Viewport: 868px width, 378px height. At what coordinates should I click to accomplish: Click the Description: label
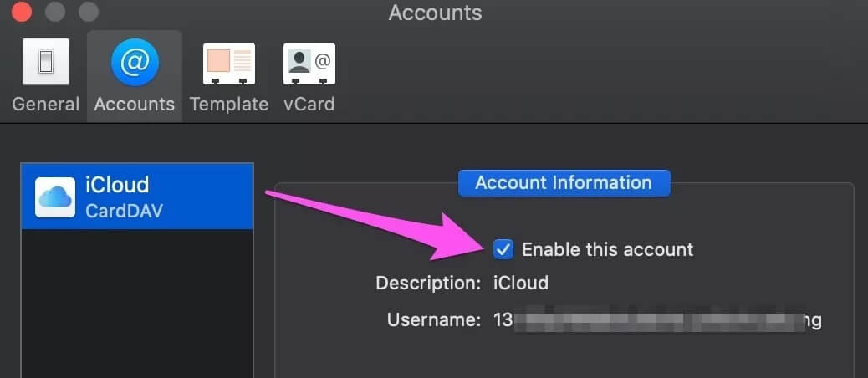[x=428, y=283]
